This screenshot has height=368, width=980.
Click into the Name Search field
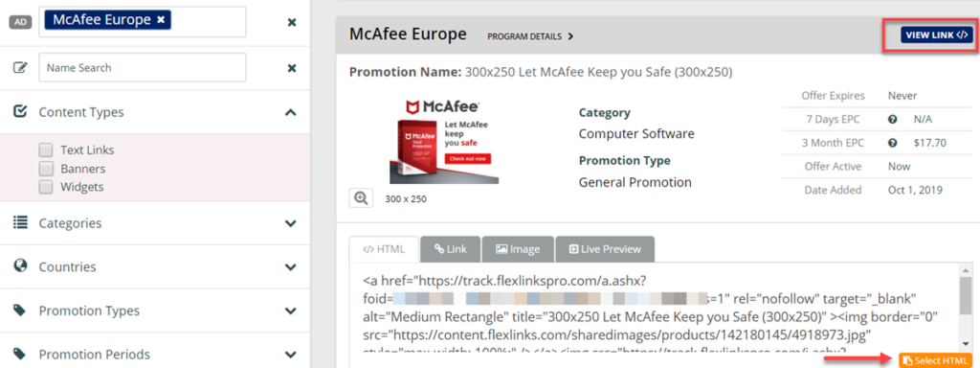(143, 68)
